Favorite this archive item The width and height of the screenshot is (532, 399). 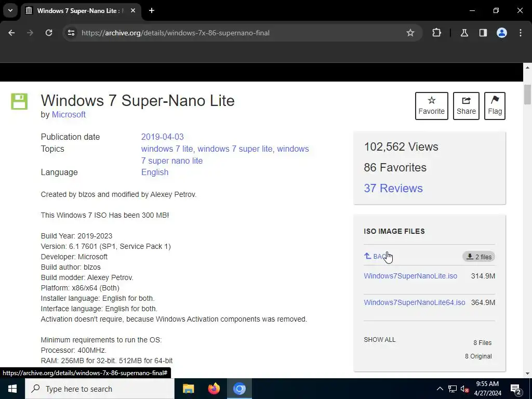point(432,106)
